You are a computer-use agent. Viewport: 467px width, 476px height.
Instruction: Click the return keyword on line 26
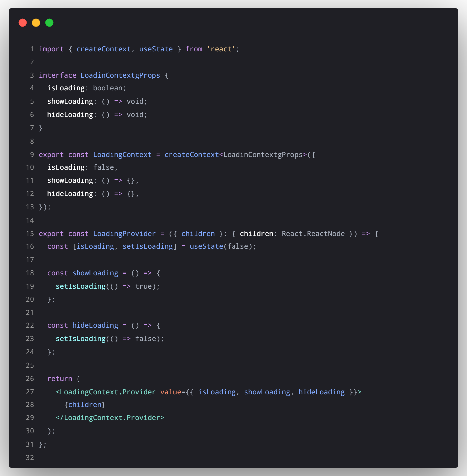click(60, 379)
